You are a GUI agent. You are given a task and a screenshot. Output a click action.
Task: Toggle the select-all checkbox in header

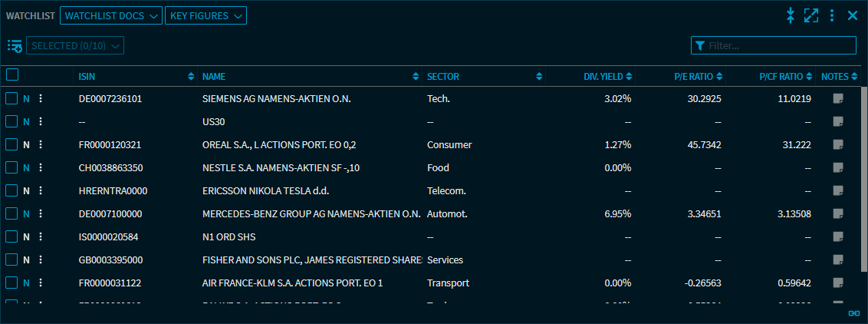click(12, 75)
